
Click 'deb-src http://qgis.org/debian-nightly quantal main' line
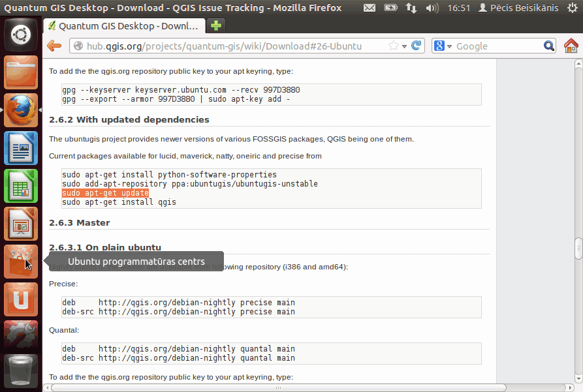click(x=178, y=358)
